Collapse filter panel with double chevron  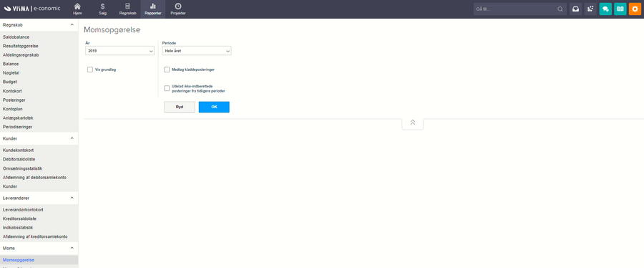(412, 123)
